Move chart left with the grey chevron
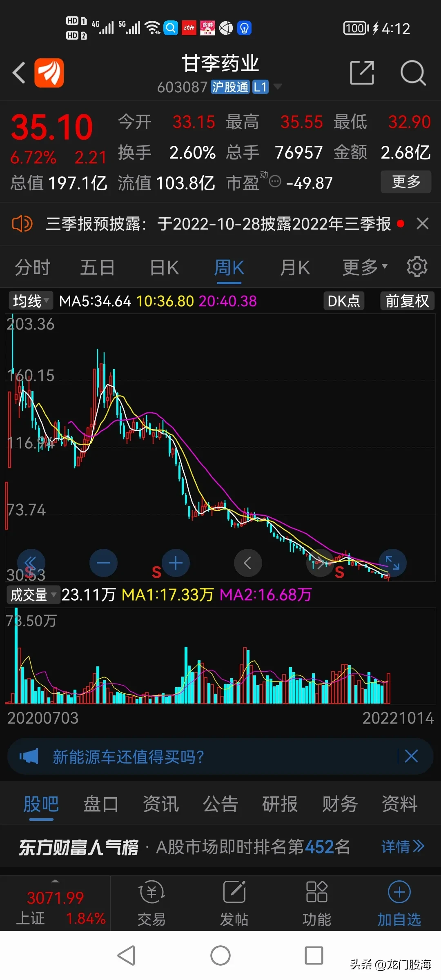This screenshot has width=441, height=980. tap(248, 563)
